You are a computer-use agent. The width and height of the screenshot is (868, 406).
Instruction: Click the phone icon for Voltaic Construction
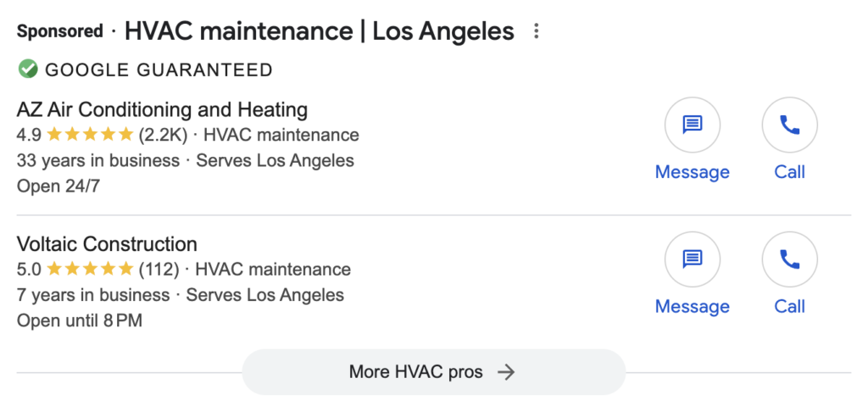[789, 259]
